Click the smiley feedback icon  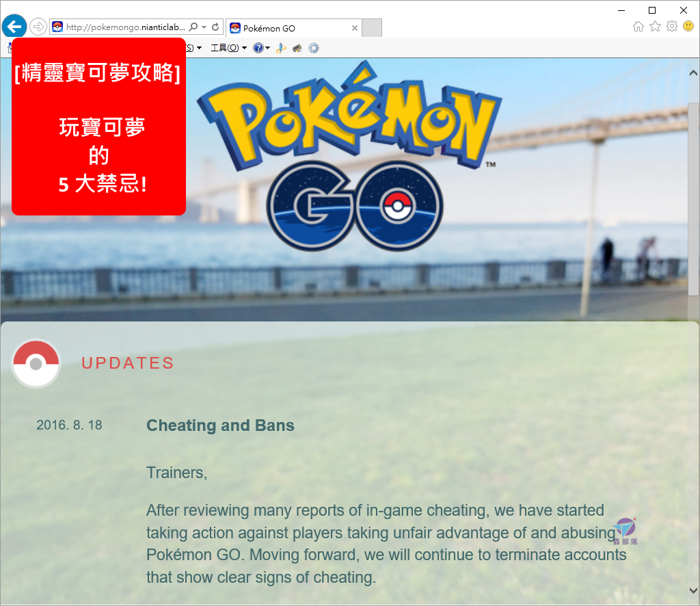pos(688,27)
